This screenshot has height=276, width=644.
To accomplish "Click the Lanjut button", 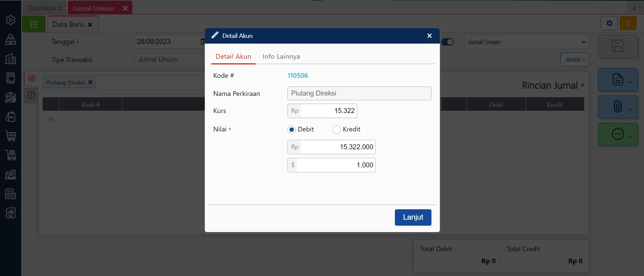I will tap(413, 217).
